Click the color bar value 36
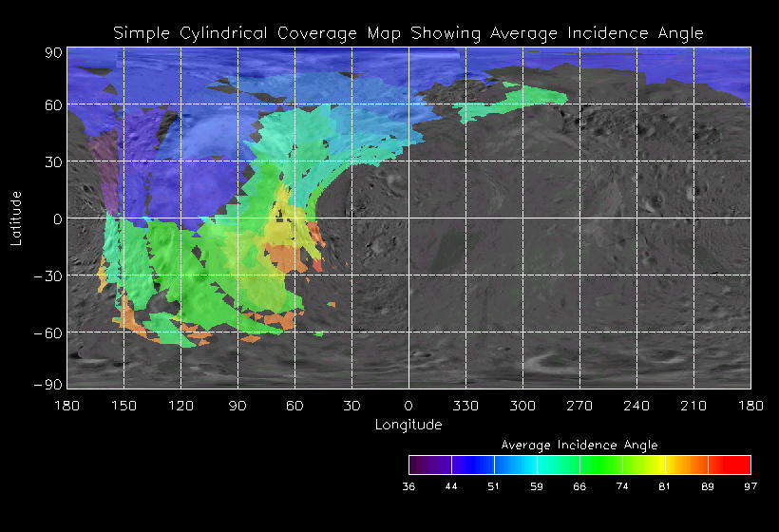The width and height of the screenshot is (779, 532). (408, 486)
